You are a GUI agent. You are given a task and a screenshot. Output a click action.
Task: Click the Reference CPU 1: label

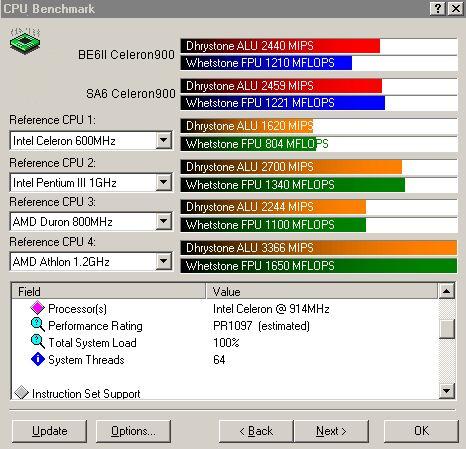tap(52, 120)
